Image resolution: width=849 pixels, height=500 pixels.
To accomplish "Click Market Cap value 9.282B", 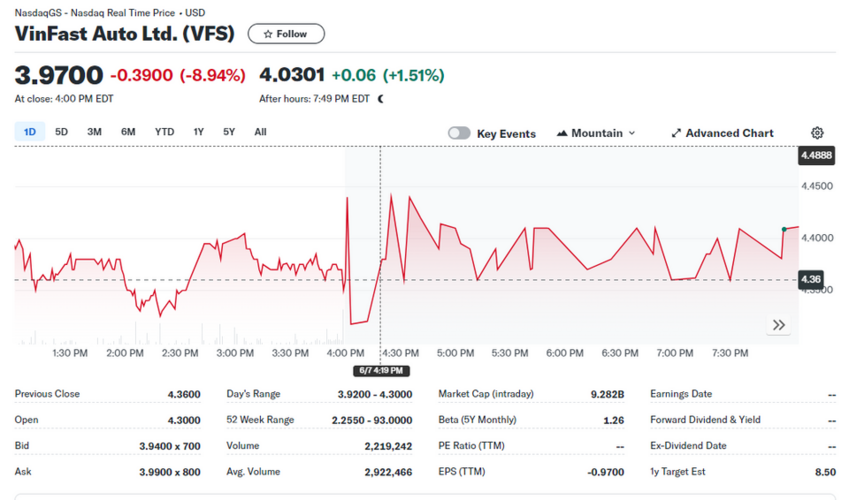I will coord(607,394).
